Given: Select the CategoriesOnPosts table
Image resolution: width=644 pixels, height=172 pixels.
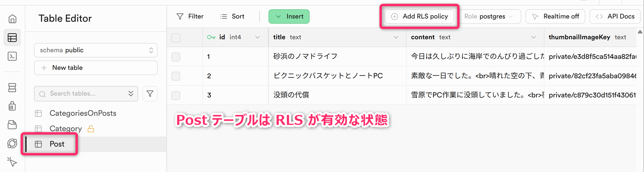Looking at the screenshot, I should pyautogui.click(x=83, y=113).
